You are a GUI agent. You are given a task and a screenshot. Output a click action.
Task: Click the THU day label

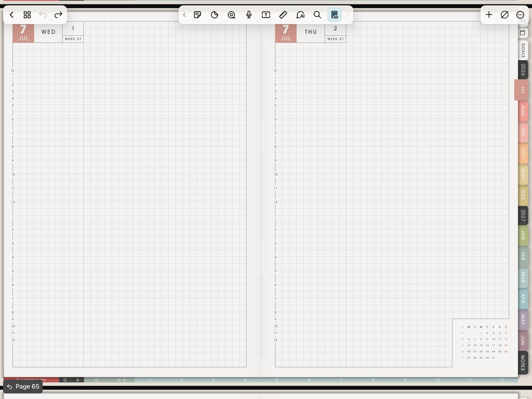(311, 32)
